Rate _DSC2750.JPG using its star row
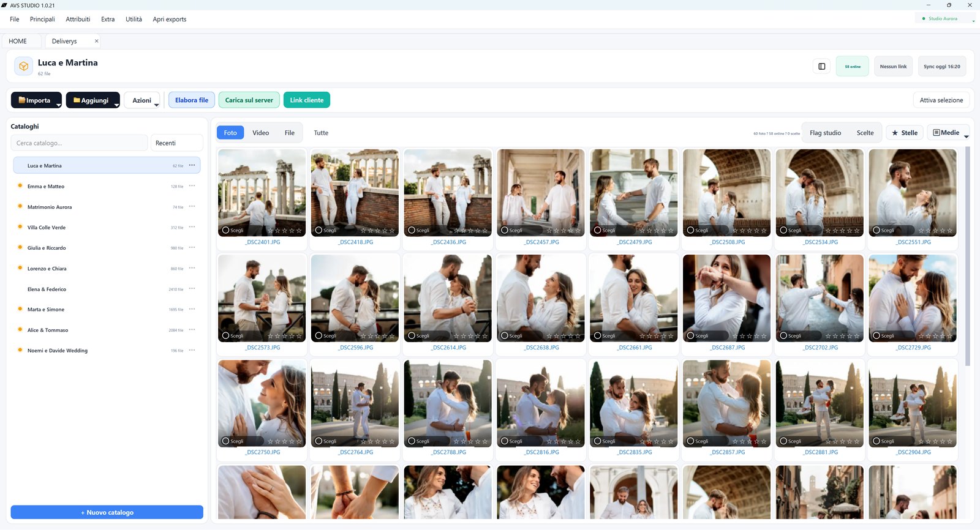Image resolution: width=980 pixels, height=530 pixels. [x=285, y=441]
